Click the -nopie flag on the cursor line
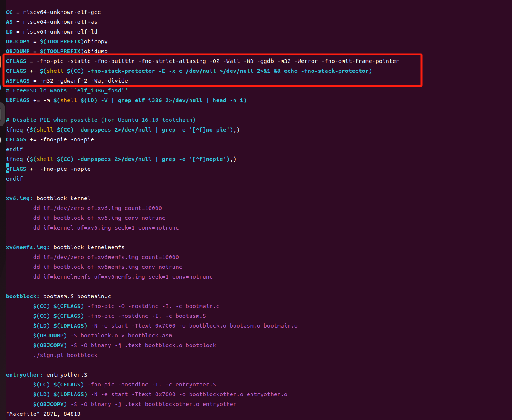The width and height of the screenshot is (512, 420). [x=81, y=169]
